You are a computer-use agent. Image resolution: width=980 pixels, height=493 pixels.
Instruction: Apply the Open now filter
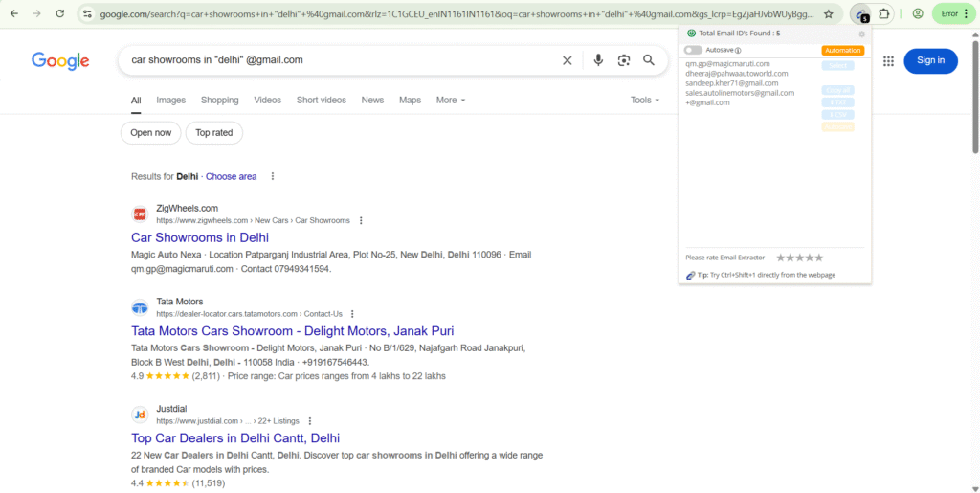click(150, 132)
